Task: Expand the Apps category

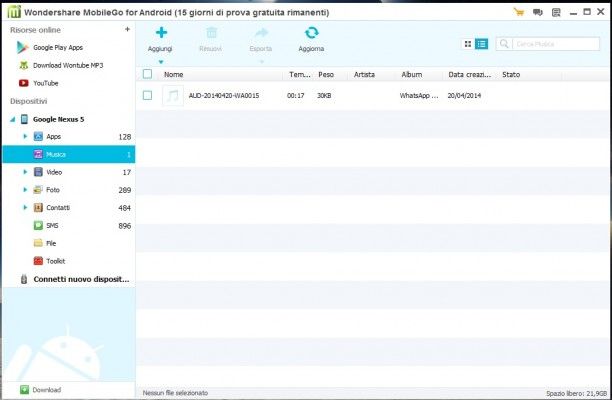Action: click(x=25, y=137)
